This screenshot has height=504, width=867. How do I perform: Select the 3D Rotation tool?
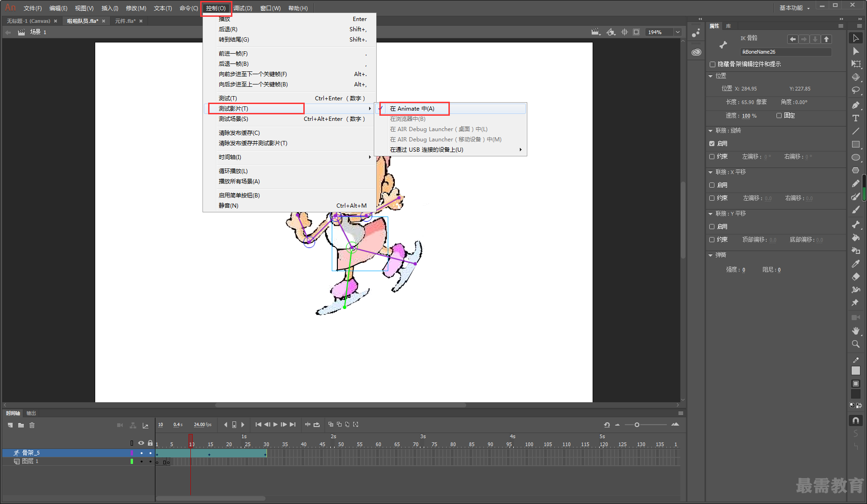coord(855,77)
